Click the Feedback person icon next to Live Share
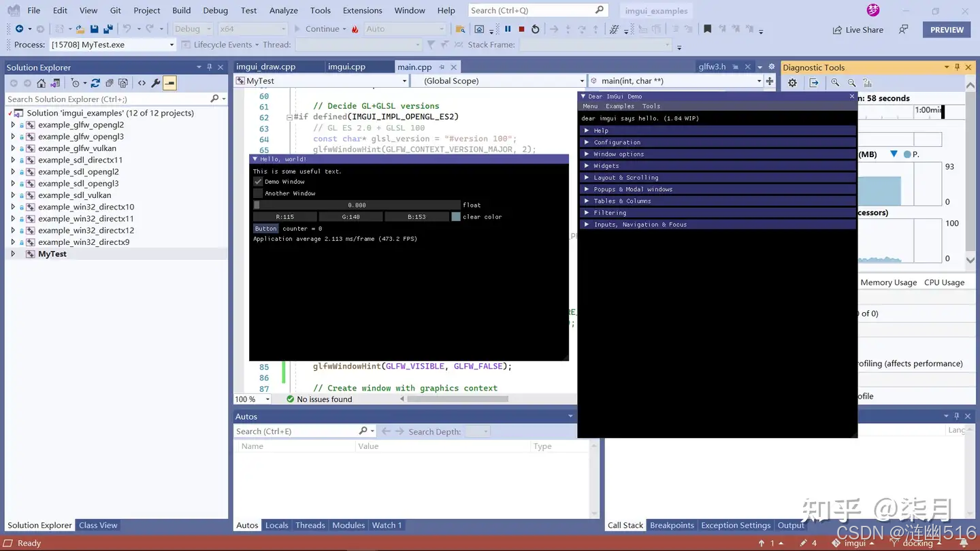Viewport: 980px width, 551px height. click(x=904, y=29)
